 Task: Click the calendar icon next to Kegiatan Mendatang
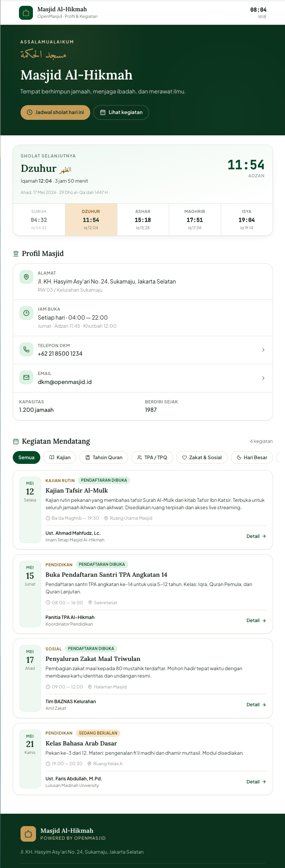(16, 441)
